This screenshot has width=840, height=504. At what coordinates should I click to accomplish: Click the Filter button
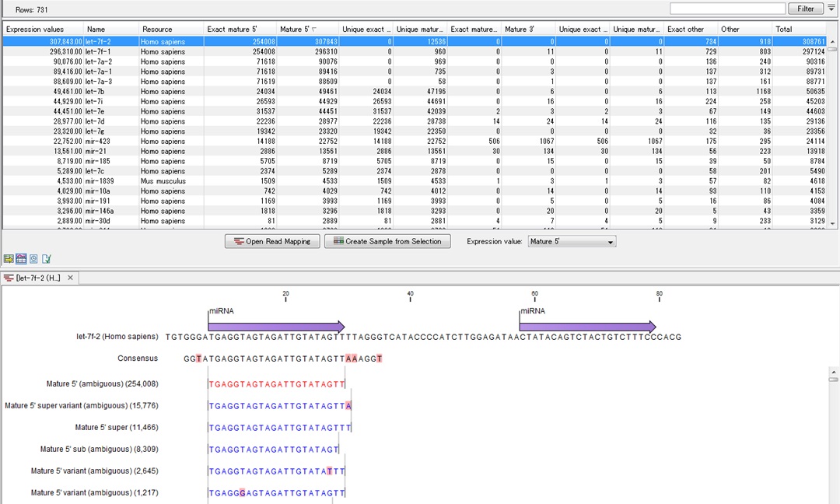click(x=805, y=9)
